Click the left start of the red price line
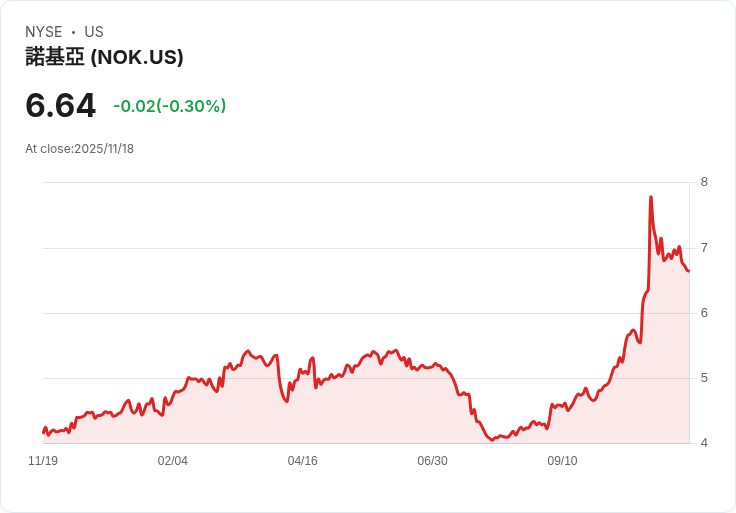 point(43,432)
